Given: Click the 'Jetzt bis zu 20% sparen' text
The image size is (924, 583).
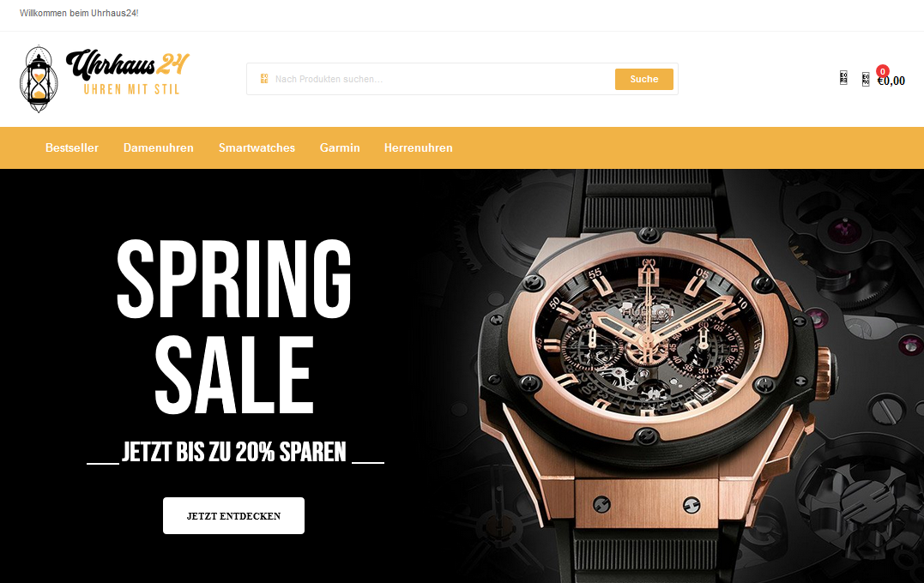Looking at the screenshot, I should tap(234, 453).
